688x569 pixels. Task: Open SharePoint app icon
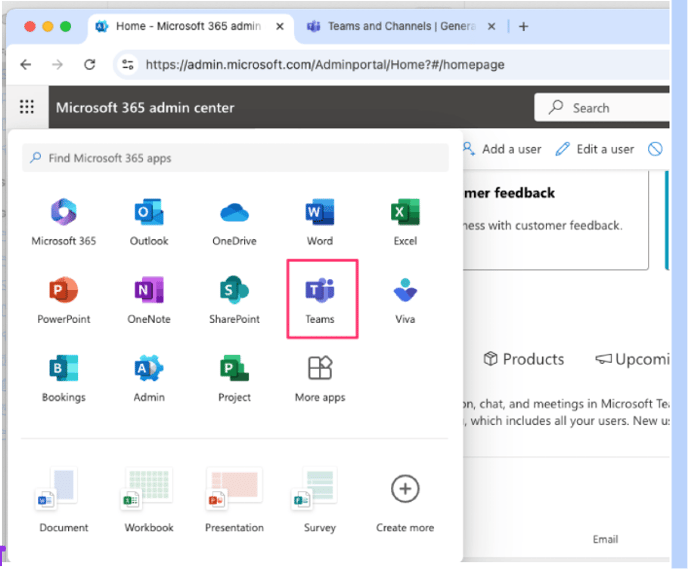pos(234,290)
